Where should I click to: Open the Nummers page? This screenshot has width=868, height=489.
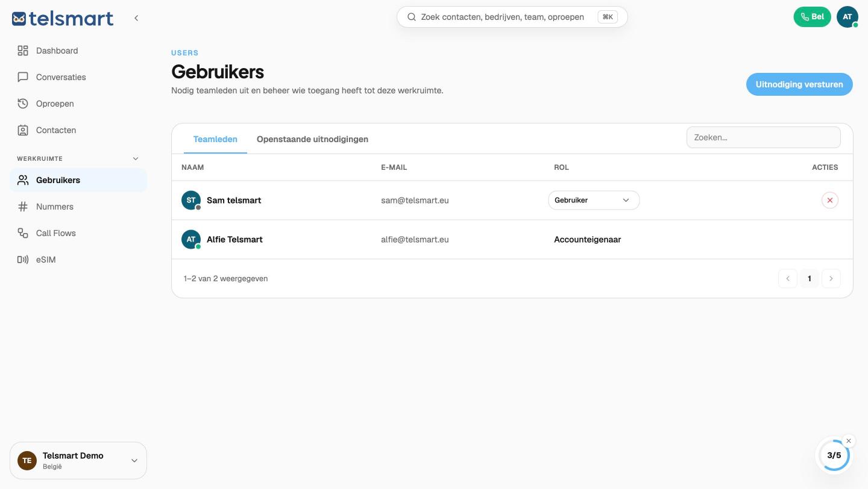(78, 207)
